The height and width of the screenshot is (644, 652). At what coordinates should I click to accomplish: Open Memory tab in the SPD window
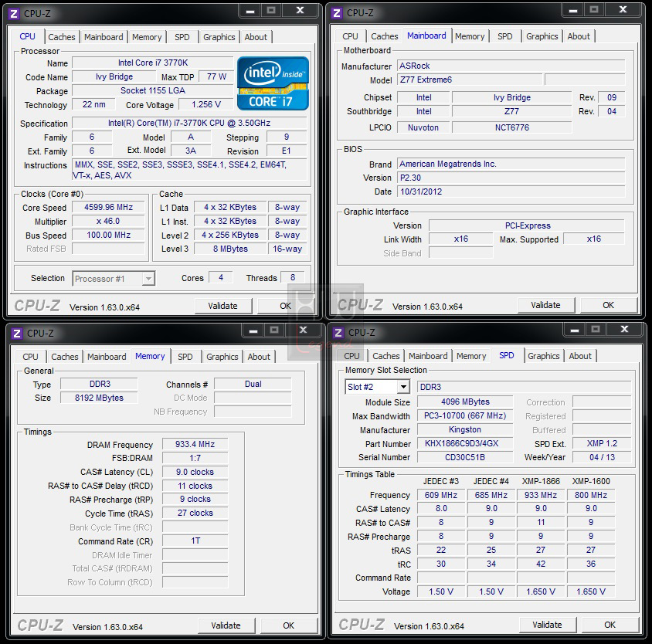click(x=471, y=356)
